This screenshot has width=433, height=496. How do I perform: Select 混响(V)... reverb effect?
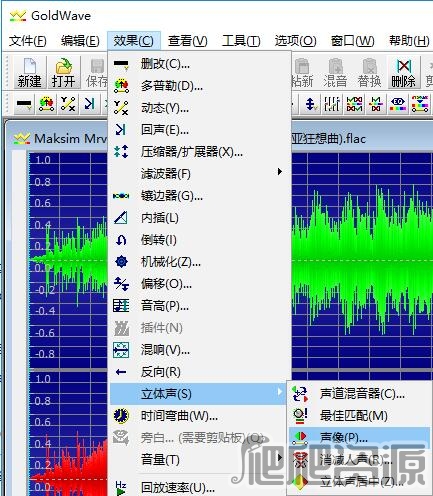[x=200, y=350]
